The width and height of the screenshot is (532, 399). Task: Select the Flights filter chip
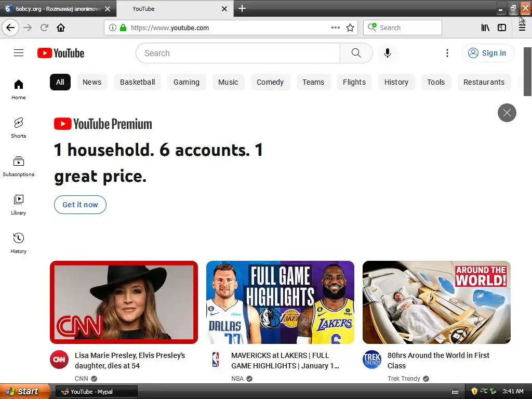[x=354, y=82]
